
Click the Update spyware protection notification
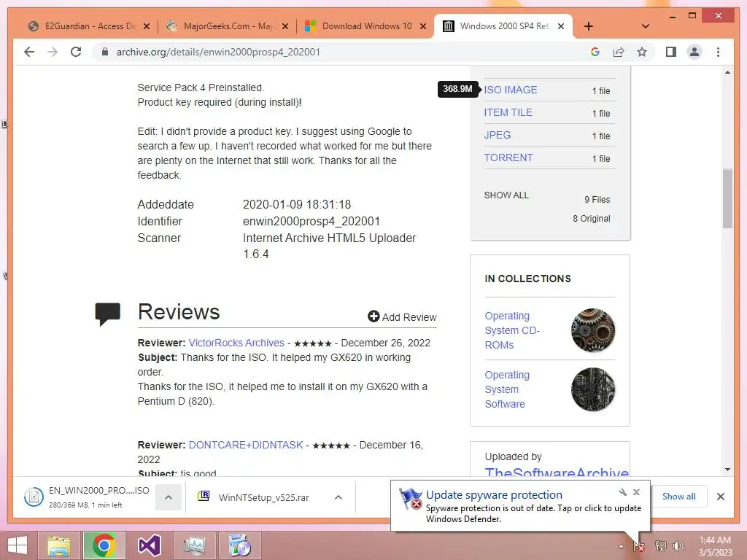(x=520, y=506)
